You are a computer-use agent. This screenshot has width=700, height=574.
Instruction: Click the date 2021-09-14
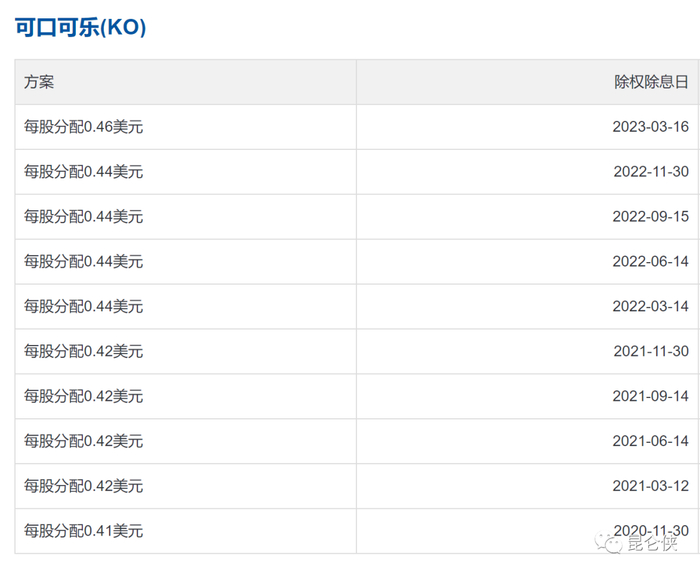click(x=650, y=397)
